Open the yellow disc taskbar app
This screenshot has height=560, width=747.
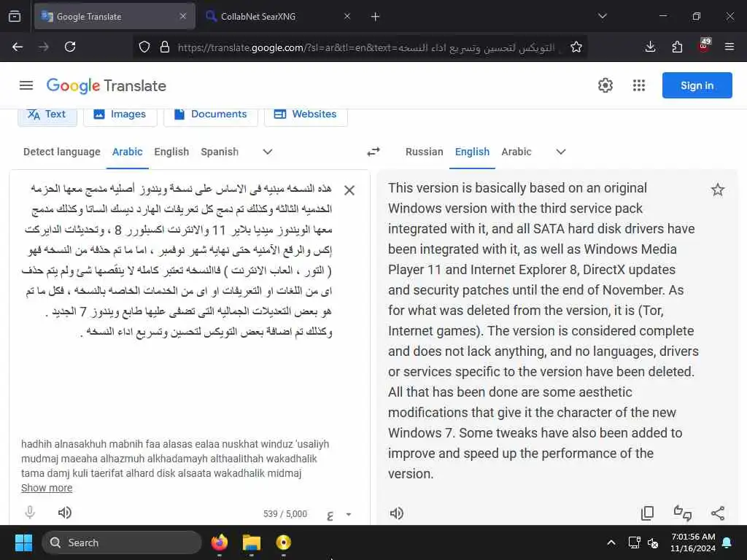click(x=284, y=542)
